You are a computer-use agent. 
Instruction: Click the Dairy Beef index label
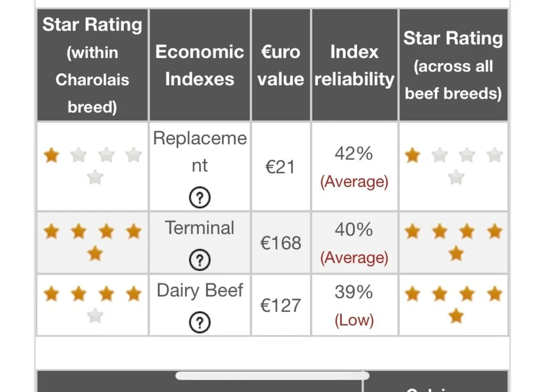click(x=199, y=291)
